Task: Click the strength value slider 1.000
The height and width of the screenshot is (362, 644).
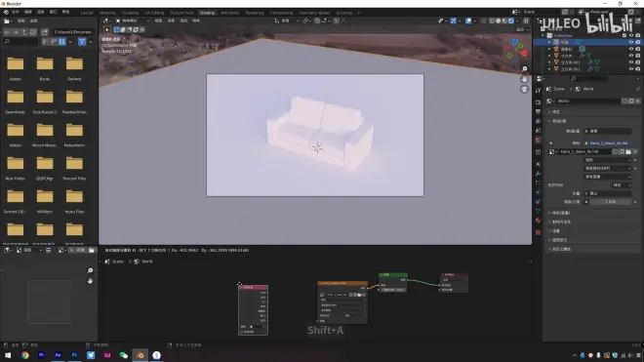Action: tap(610, 202)
